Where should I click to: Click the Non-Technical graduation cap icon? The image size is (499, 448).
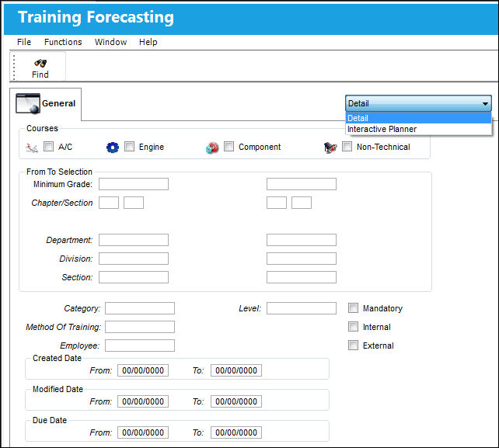330,148
